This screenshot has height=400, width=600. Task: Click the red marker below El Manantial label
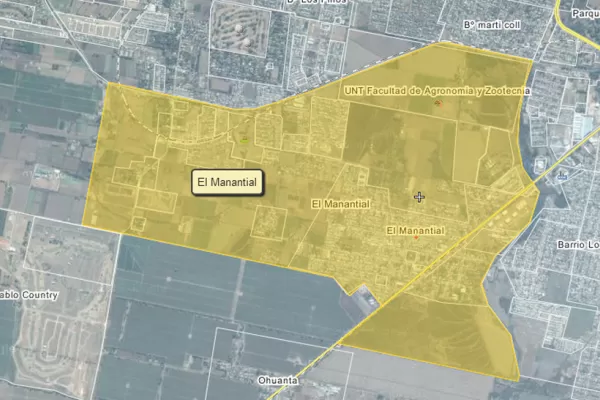(x=415, y=238)
